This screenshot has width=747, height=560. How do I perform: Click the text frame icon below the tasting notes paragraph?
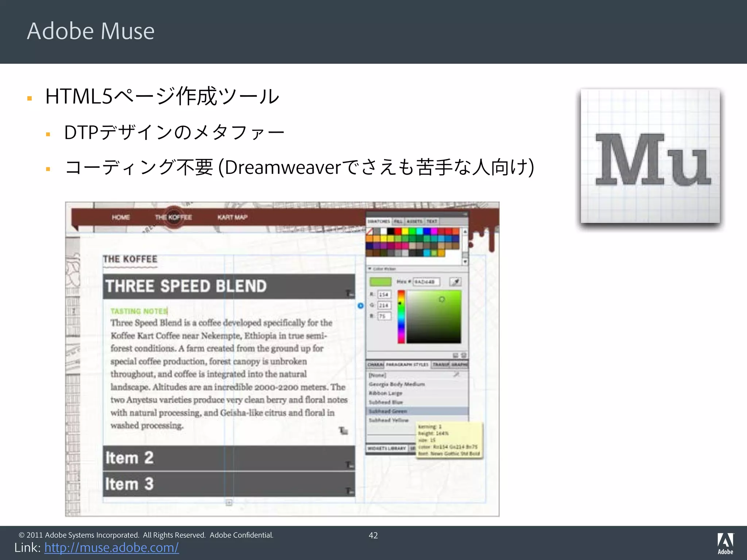(x=343, y=431)
